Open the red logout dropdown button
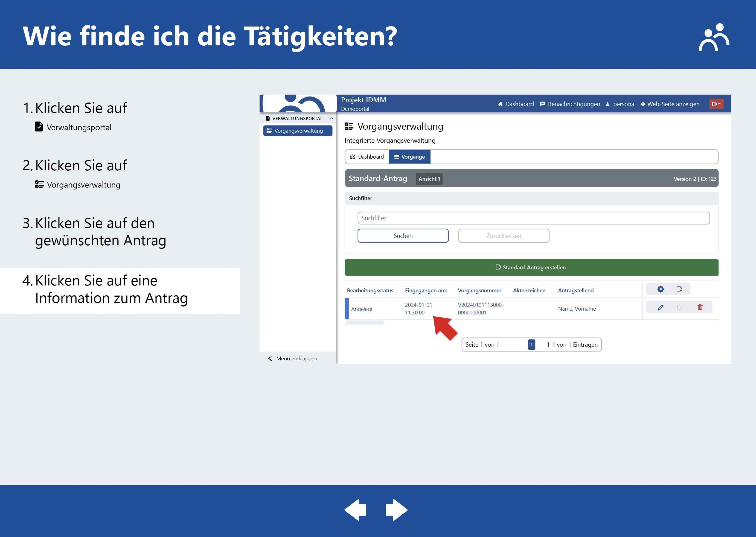756x537 pixels. pyautogui.click(x=716, y=104)
